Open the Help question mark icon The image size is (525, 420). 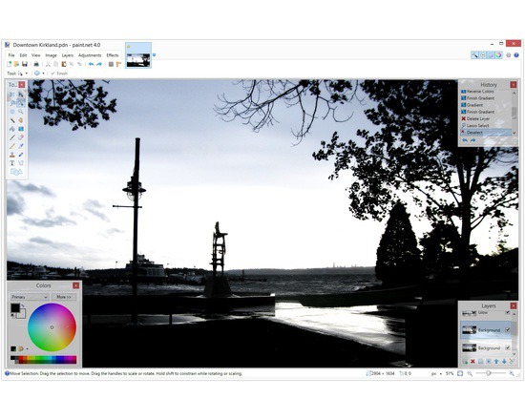[516, 55]
